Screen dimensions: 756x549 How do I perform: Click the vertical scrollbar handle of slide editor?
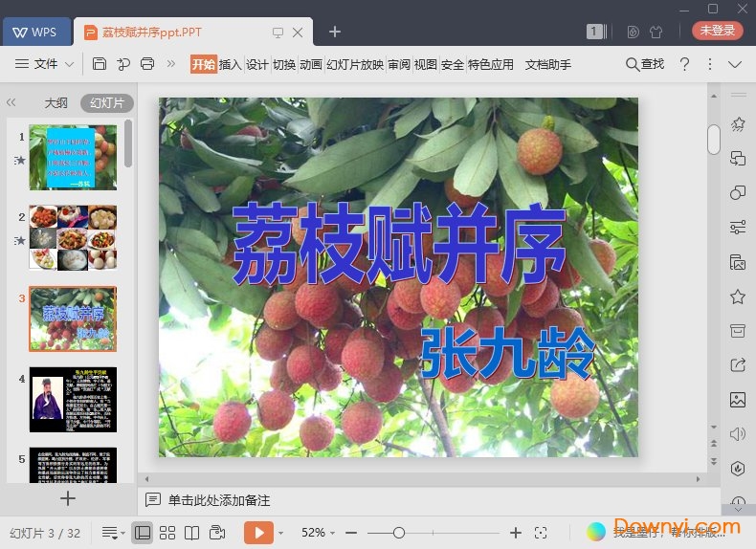click(714, 140)
